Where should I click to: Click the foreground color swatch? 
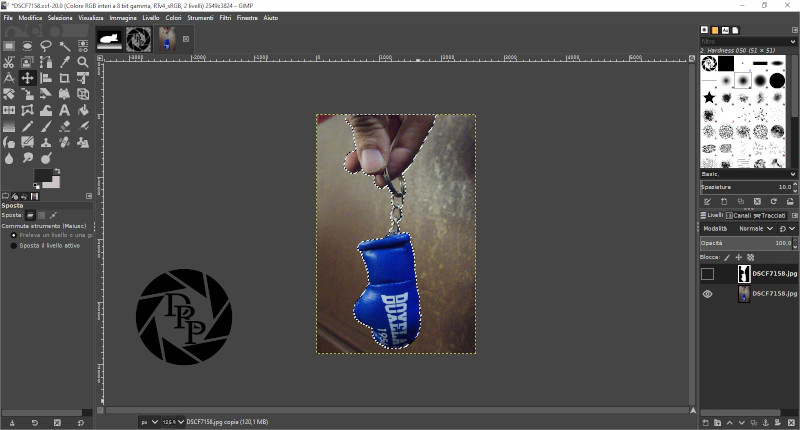(42, 177)
